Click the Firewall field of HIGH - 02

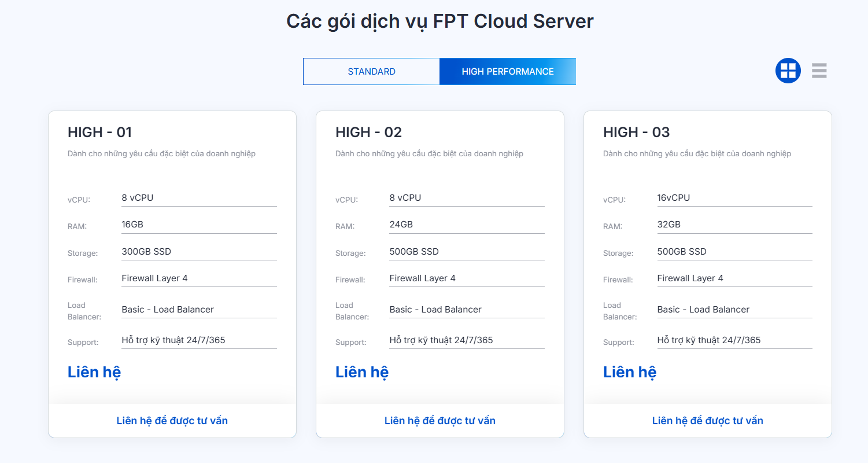click(x=467, y=278)
